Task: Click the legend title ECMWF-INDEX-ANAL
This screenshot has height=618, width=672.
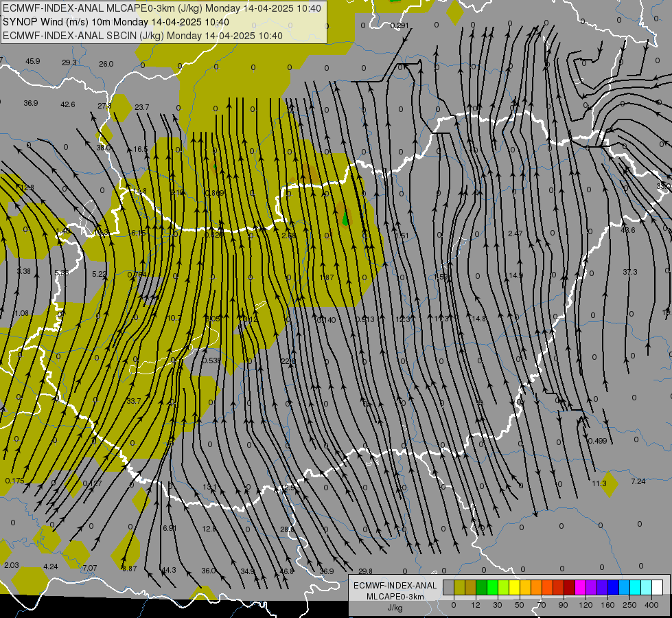Action: pos(395,586)
